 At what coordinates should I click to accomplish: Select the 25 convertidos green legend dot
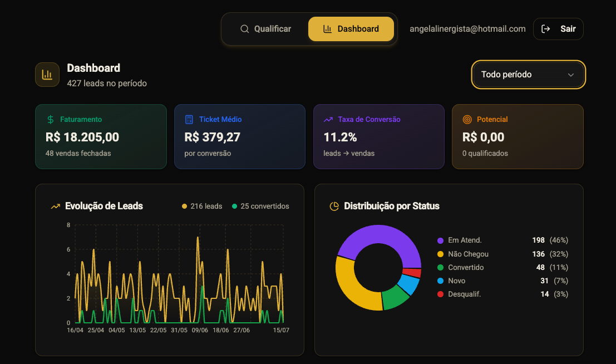coord(234,206)
